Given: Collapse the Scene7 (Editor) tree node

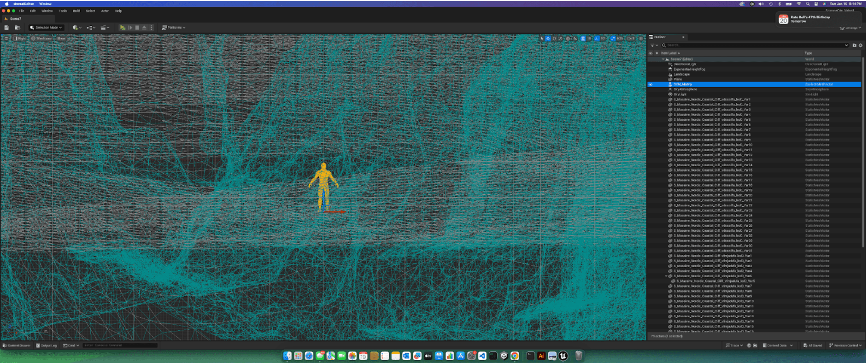Looking at the screenshot, I should click(x=663, y=59).
